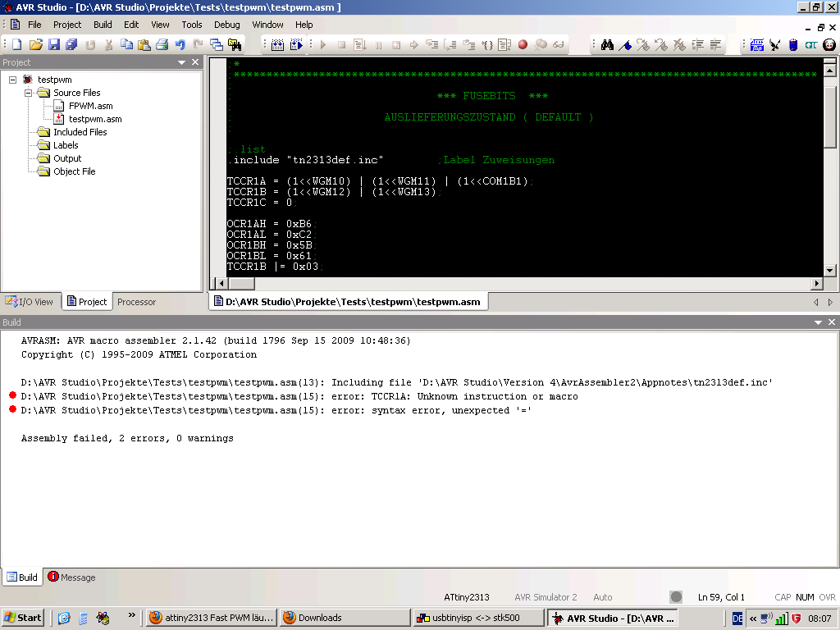Viewport: 840px width, 630px height.
Task: Create a new file with New icon
Action: [17, 45]
